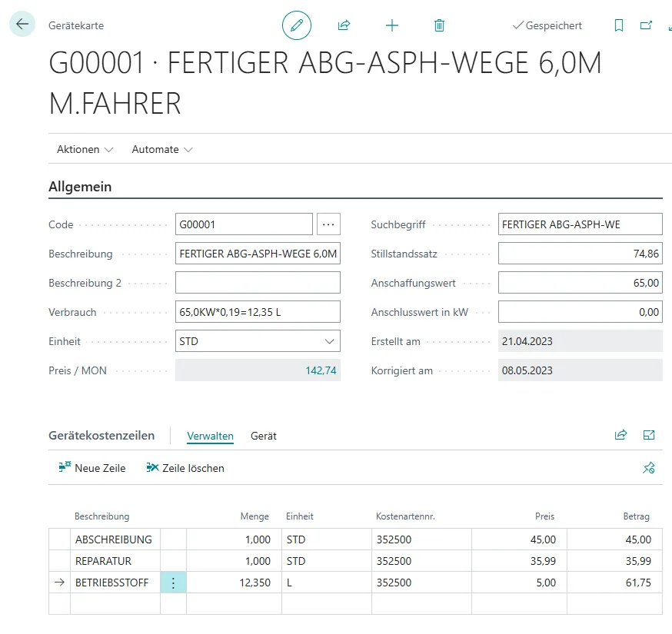Open the Einheit dropdown

330,341
